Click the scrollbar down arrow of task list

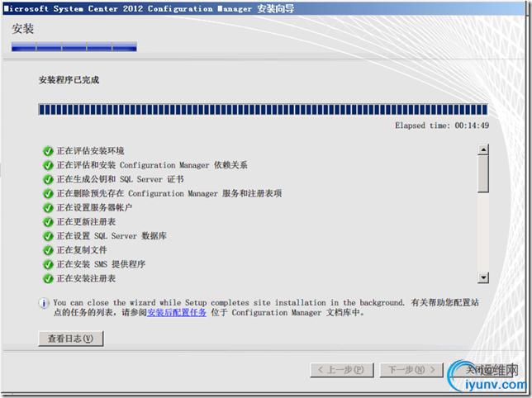[x=483, y=277]
